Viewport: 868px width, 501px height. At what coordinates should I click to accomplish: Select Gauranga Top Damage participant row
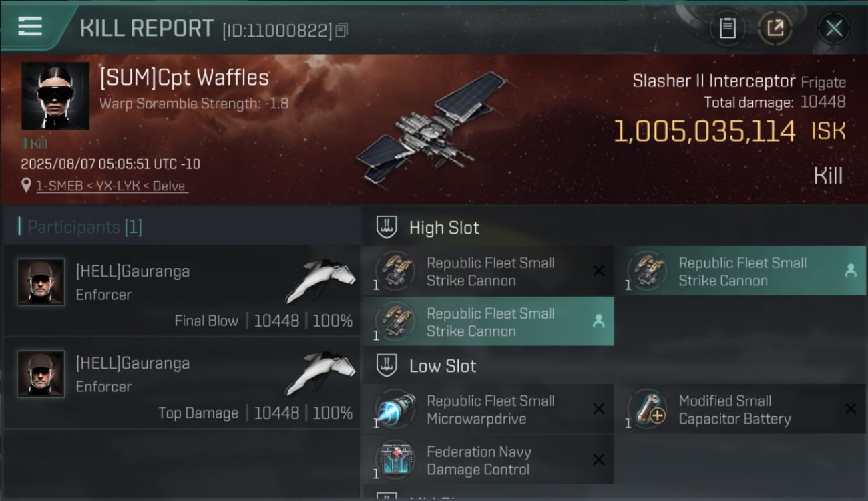pyautogui.click(x=182, y=383)
